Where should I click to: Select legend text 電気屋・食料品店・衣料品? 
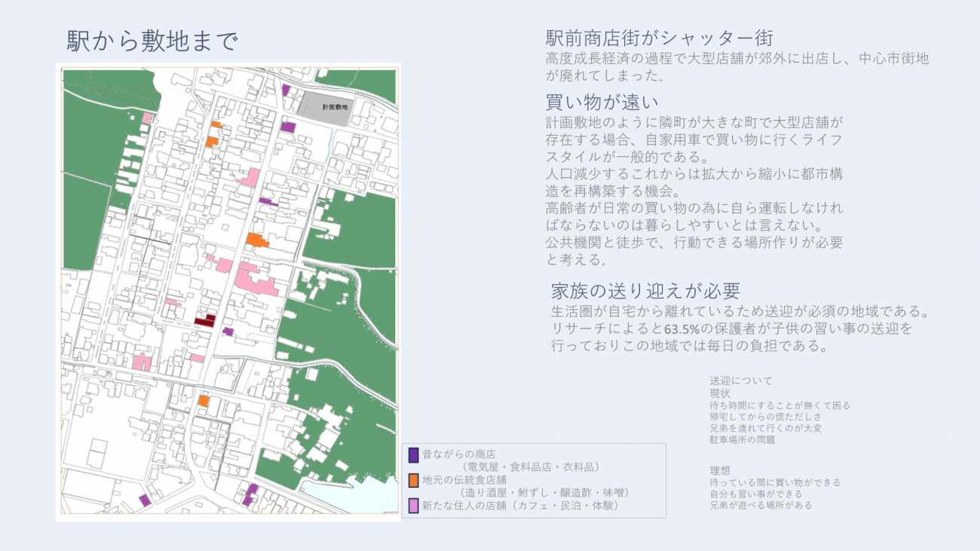tap(532, 467)
